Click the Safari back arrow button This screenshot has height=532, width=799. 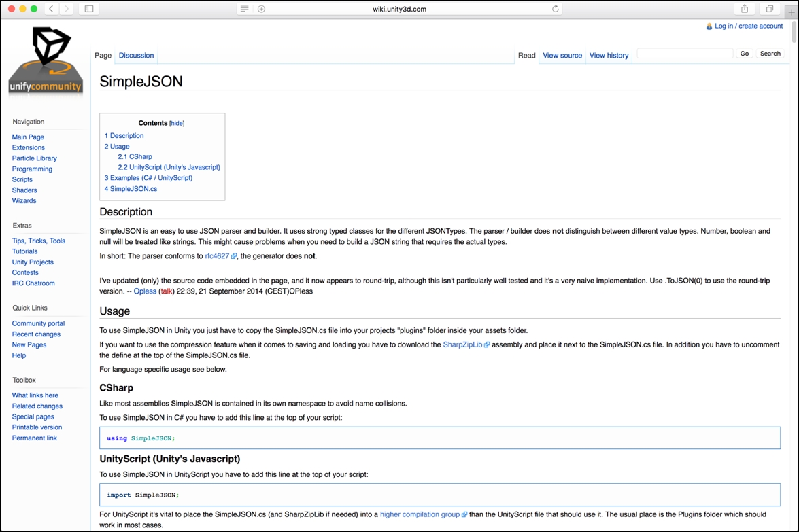tap(51, 9)
